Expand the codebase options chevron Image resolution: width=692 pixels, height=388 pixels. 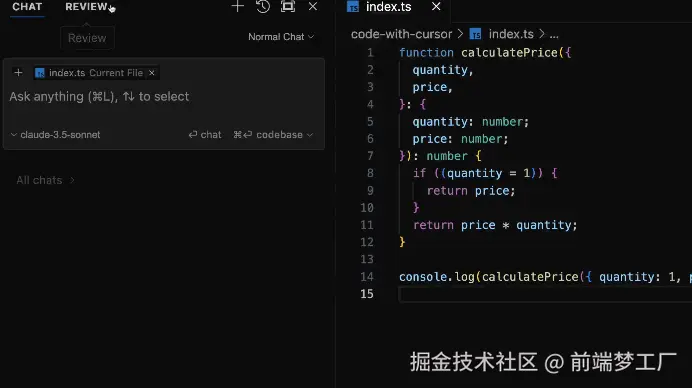[310, 135]
